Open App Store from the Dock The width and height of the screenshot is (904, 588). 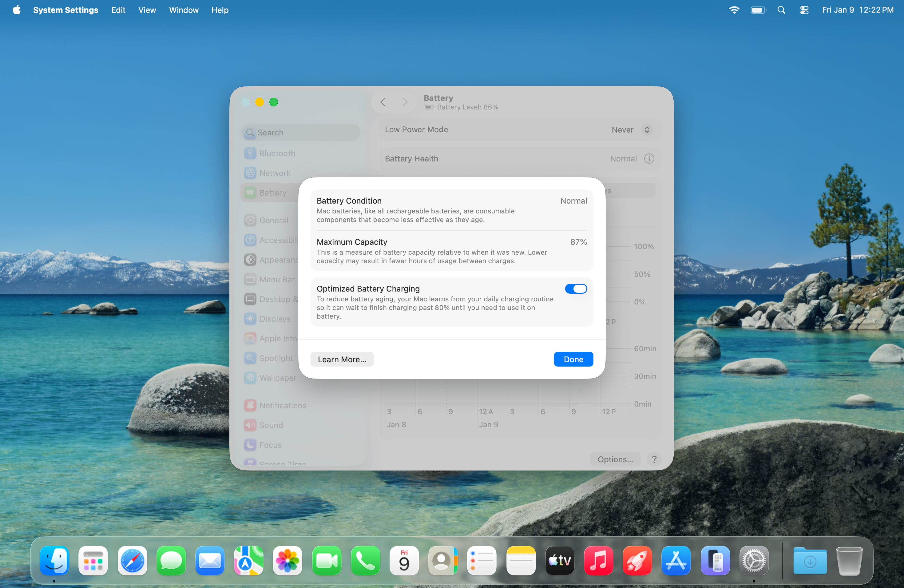pos(676,560)
